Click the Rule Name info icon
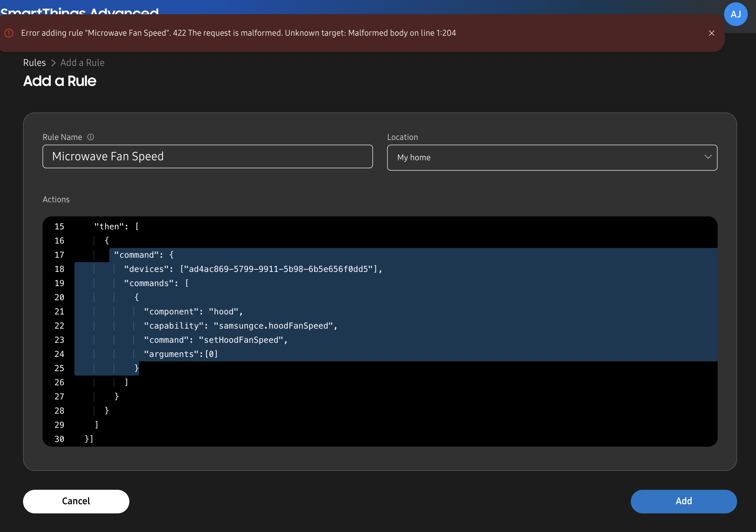 pos(91,137)
